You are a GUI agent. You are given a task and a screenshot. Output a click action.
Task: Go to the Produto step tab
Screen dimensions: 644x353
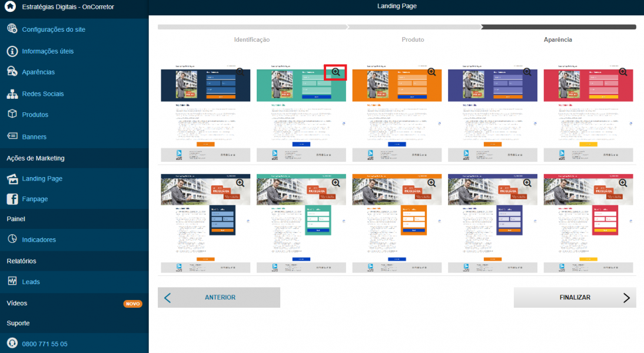(x=413, y=40)
